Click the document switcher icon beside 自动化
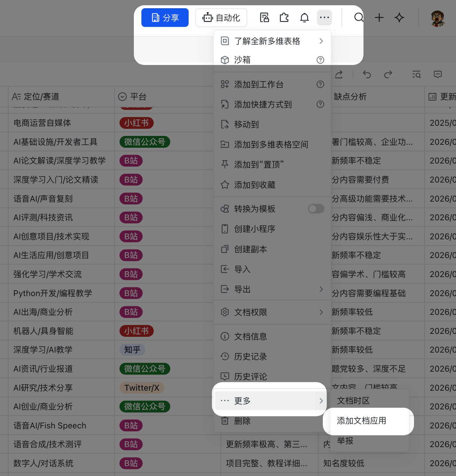 pos(264,18)
